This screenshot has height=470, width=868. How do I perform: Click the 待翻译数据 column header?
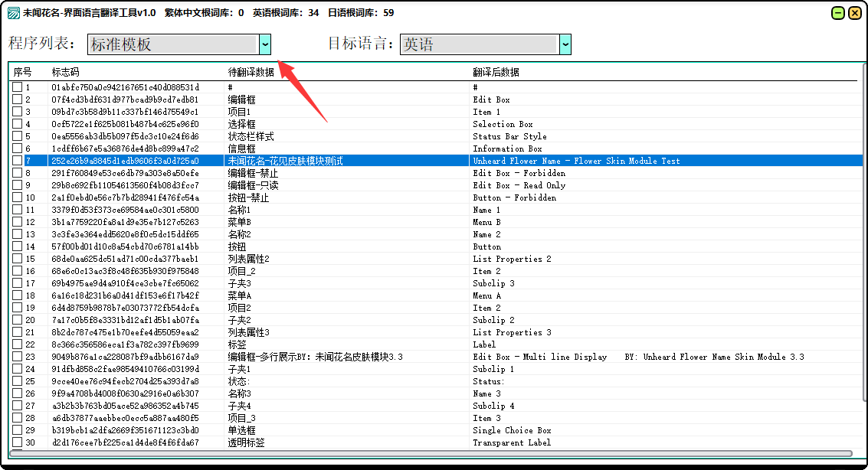pyautogui.click(x=251, y=72)
